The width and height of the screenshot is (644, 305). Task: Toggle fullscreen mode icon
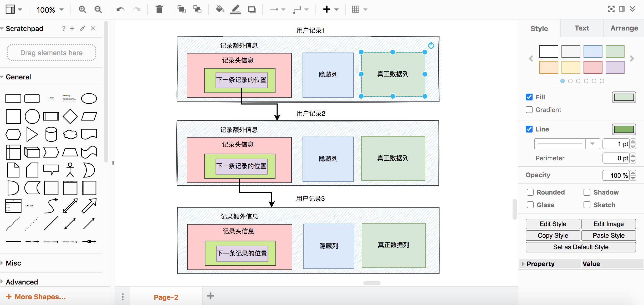(x=611, y=9)
